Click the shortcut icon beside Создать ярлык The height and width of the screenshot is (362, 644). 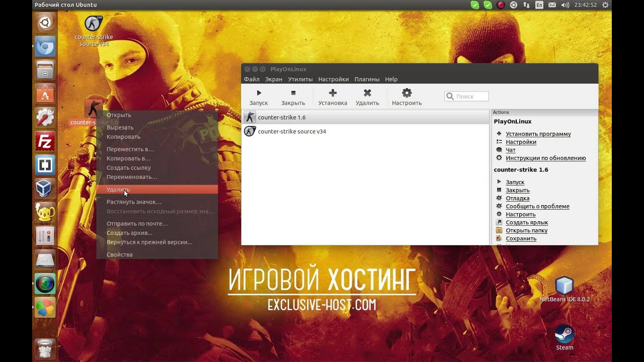[499, 222]
